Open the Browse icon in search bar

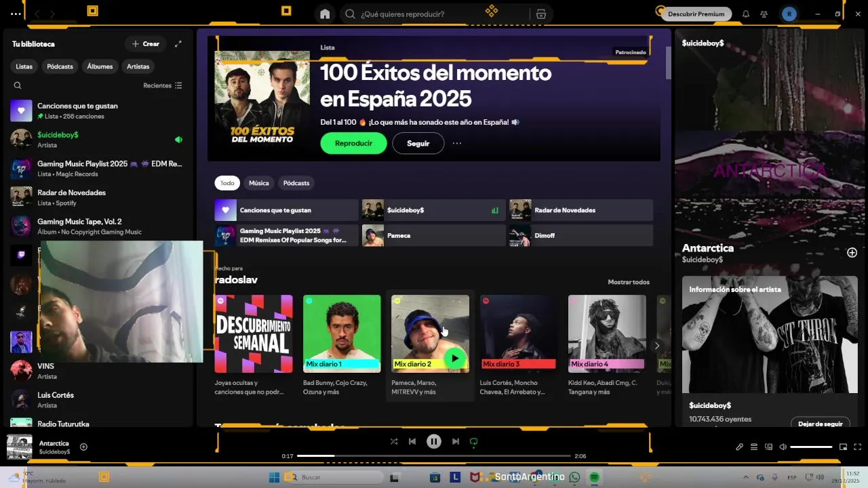[x=540, y=14]
